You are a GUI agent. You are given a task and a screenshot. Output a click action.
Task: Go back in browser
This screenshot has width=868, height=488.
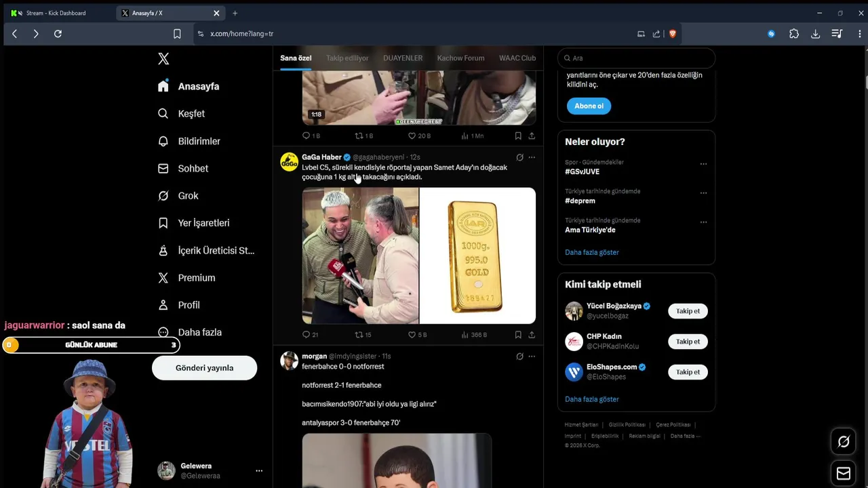[14, 34]
